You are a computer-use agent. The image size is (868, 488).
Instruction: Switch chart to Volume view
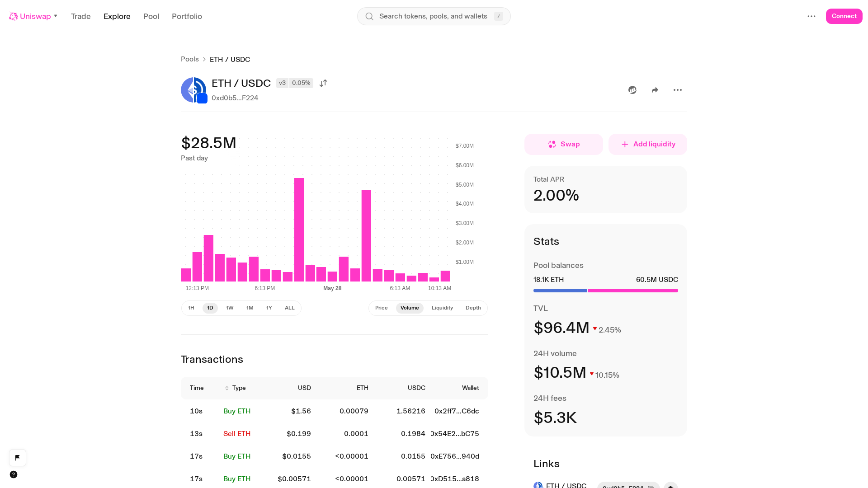(x=410, y=308)
